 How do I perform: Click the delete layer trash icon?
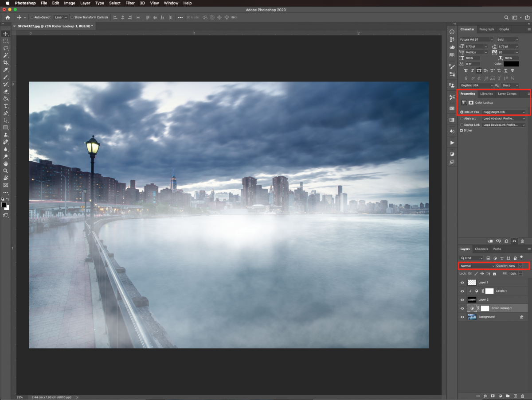pyautogui.click(x=522, y=396)
